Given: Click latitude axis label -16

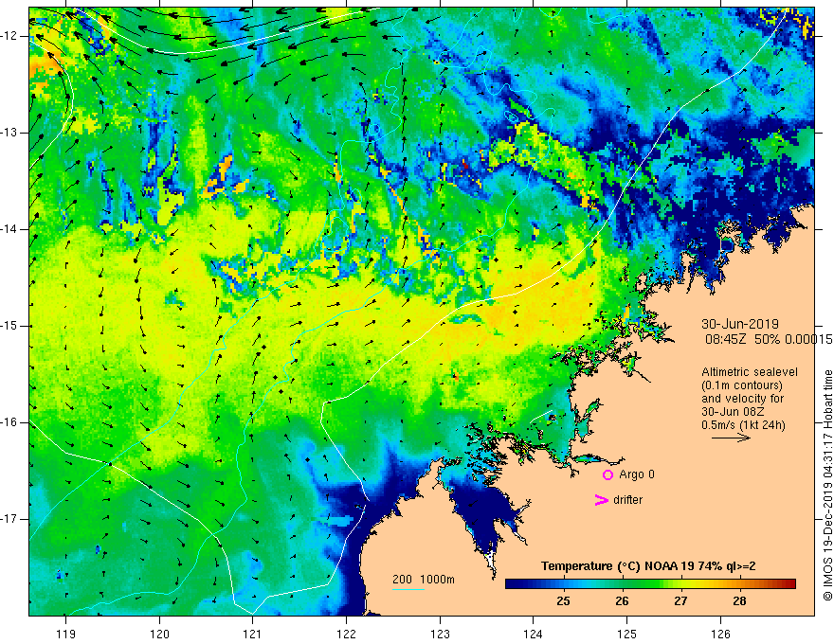Looking at the screenshot, I should (x=9, y=422).
